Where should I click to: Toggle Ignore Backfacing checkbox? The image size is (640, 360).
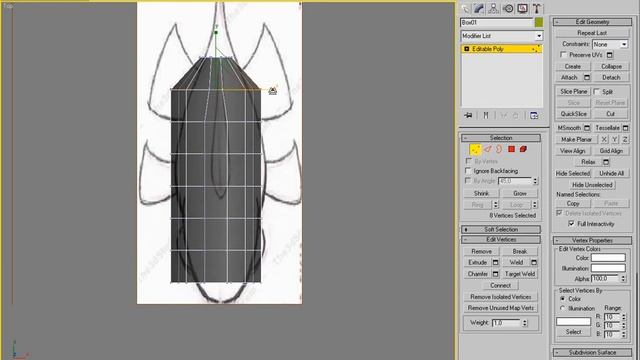coord(468,171)
